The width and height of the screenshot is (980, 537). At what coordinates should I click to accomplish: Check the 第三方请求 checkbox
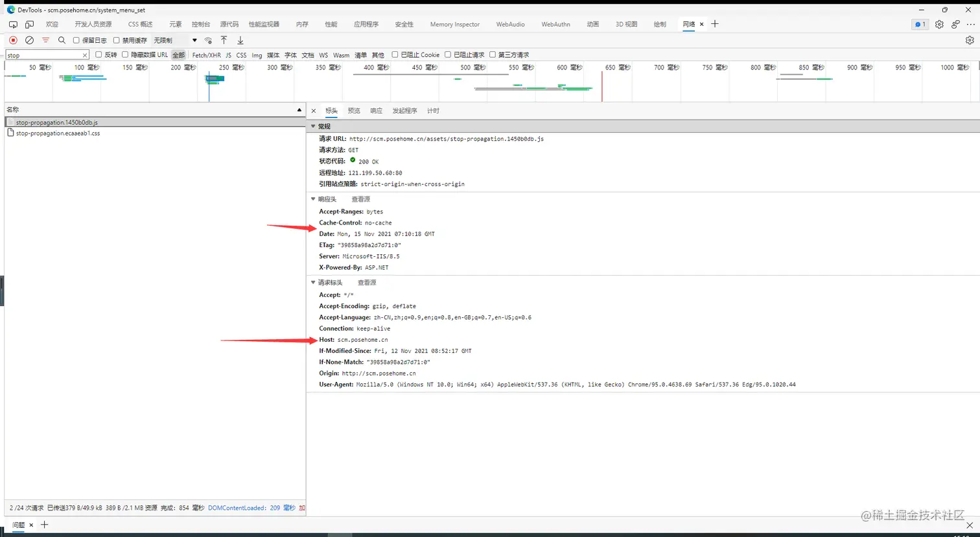[493, 54]
